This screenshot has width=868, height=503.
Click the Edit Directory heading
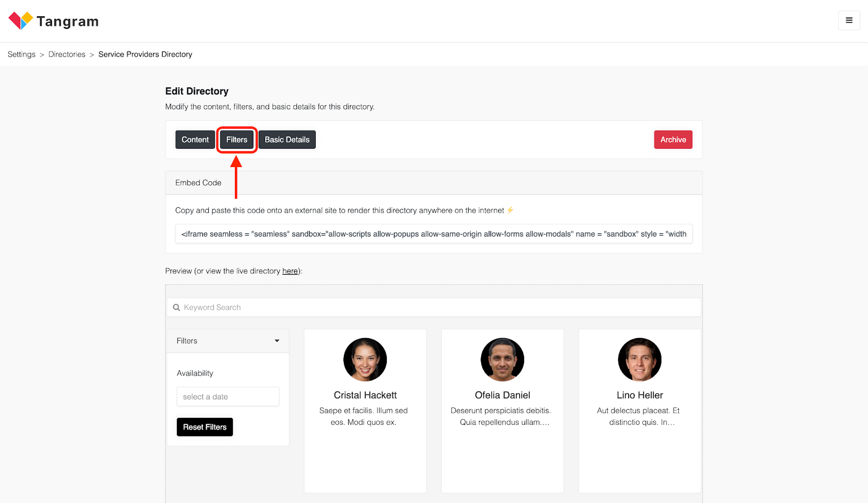[x=197, y=91]
